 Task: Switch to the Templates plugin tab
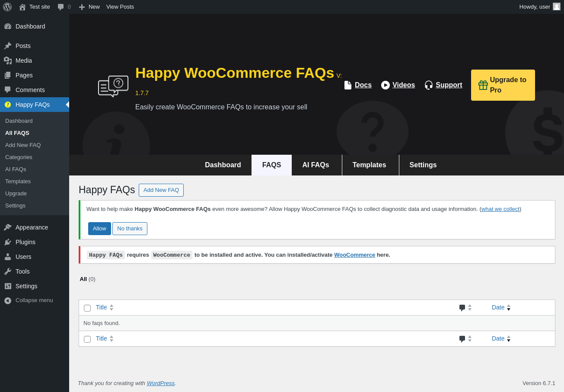coord(370,165)
